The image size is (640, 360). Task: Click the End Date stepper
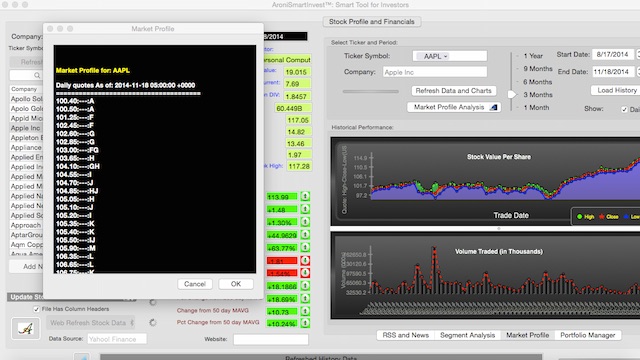tap(638, 71)
